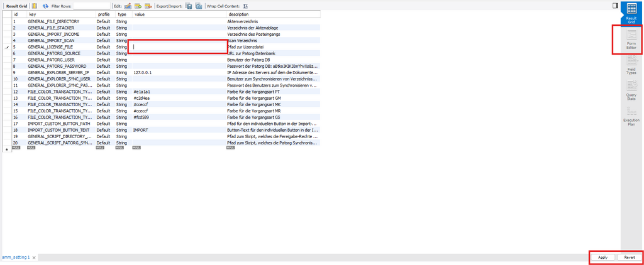
Task: Click into the Filter Rows field
Action: tap(91, 6)
